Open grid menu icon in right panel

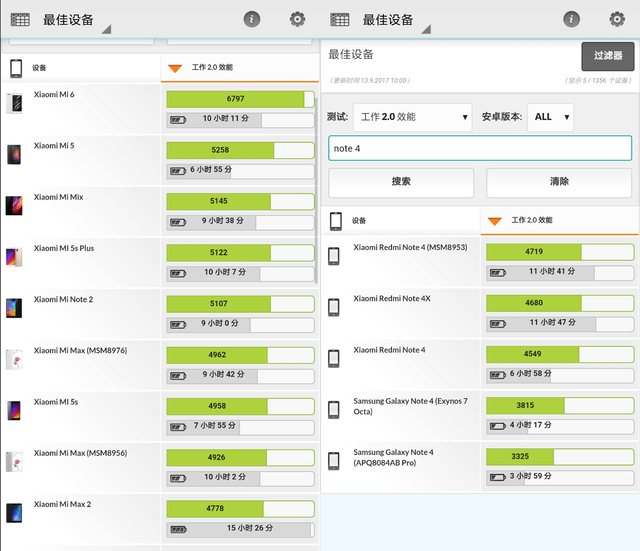pyautogui.click(x=340, y=19)
